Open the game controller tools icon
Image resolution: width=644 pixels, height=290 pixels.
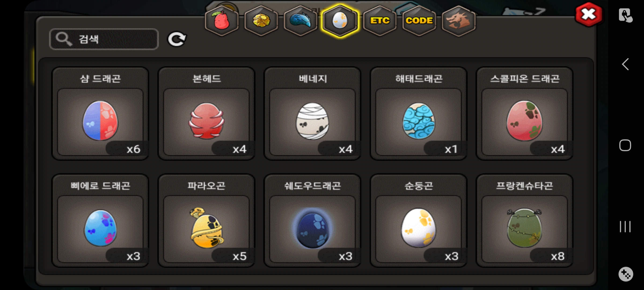pyautogui.click(x=626, y=274)
